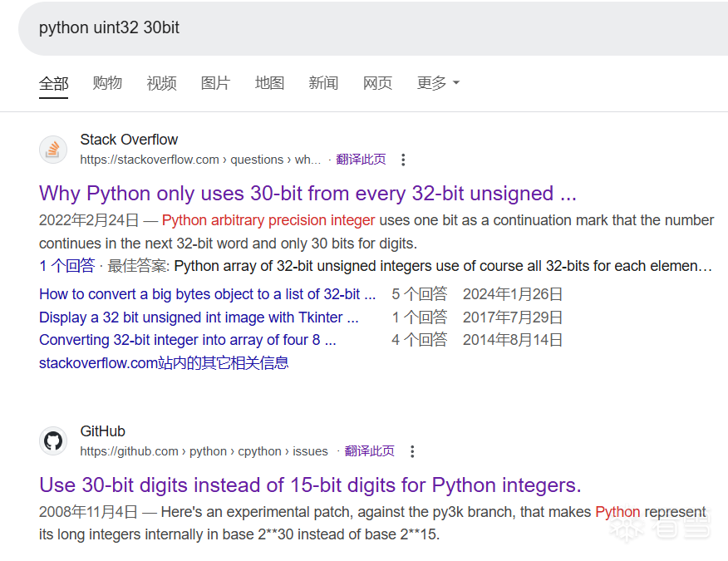Screen dimensions: 728x561
Task: Select the 全部 tab
Action: pos(53,83)
